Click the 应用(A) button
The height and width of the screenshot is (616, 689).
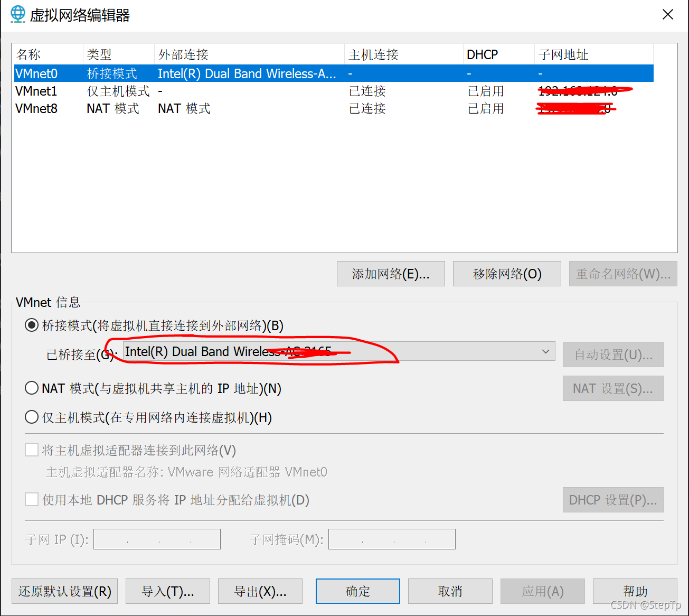(543, 591)
